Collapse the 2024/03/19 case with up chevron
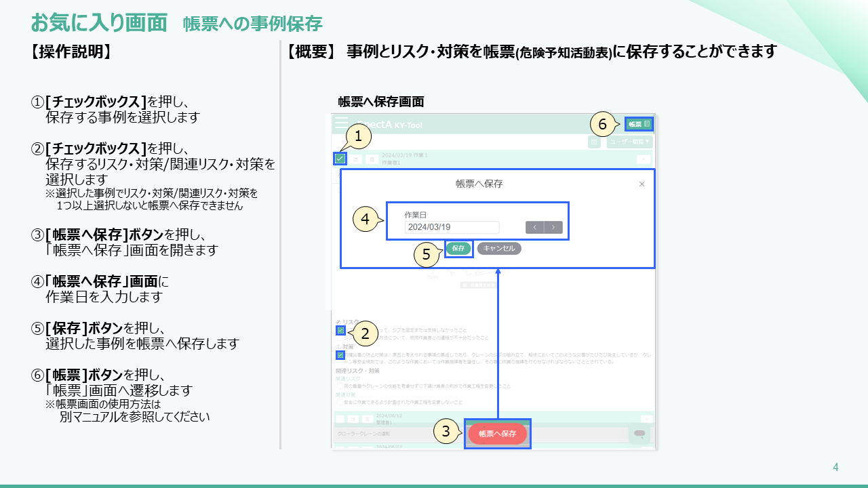This screenshot has width=868, height=488. point(644,159)
